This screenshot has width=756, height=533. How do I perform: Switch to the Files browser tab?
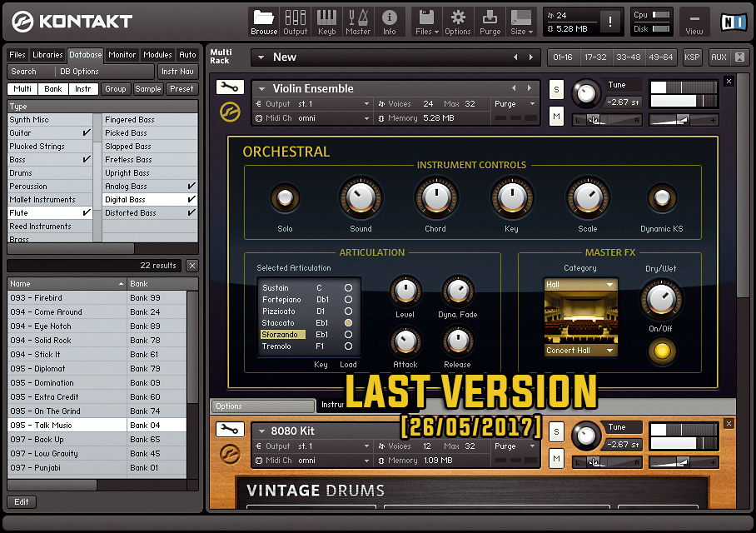click(17, 54)
